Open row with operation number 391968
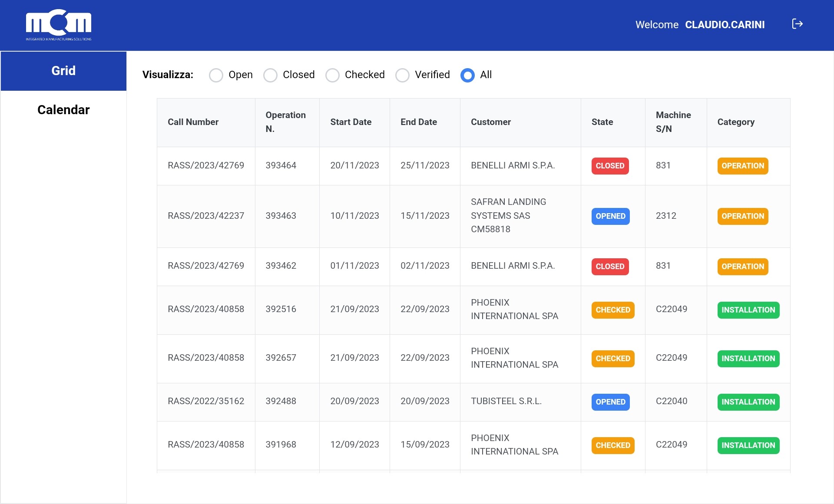 tap(281, 445)
